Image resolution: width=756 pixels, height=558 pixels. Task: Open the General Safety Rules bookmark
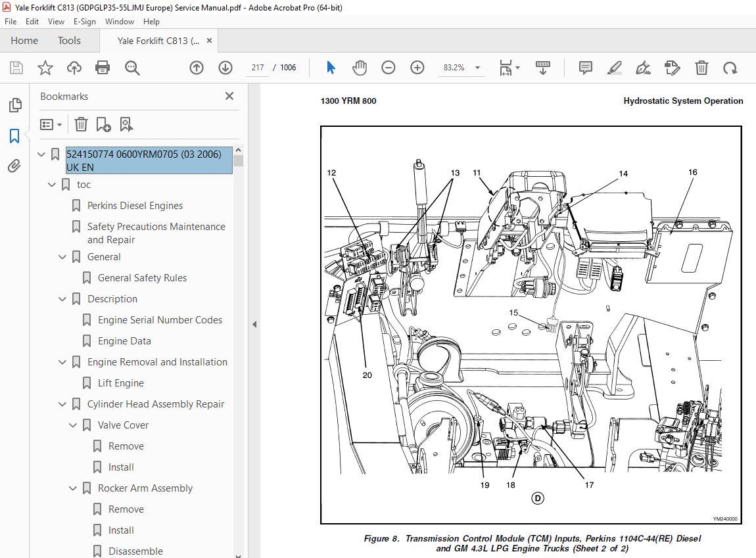pos(142,278)
